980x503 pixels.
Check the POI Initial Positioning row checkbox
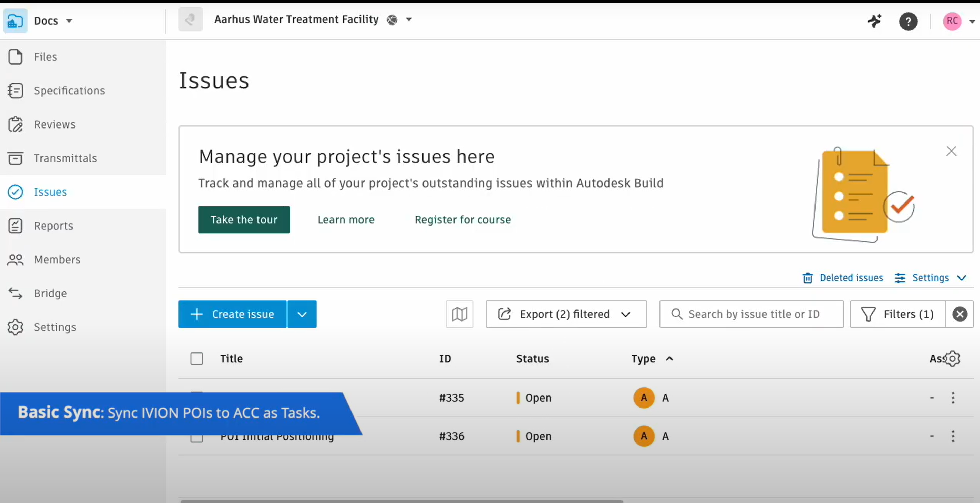click(197, 438)
